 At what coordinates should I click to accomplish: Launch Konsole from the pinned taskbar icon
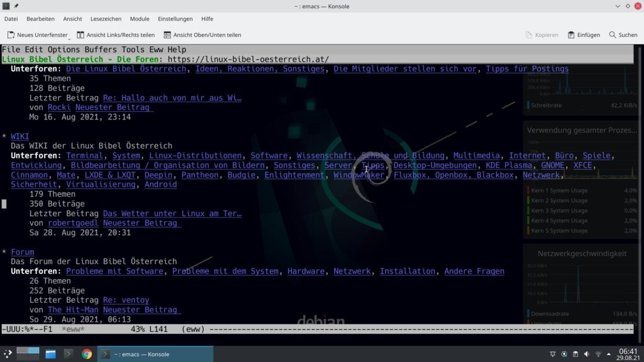click(69, 354)
